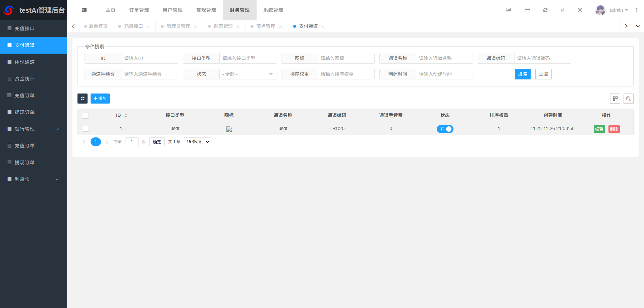644x308 pixels.
Task: Open the statistics chart icon in top toolbar
Action: tap(508, 10)
